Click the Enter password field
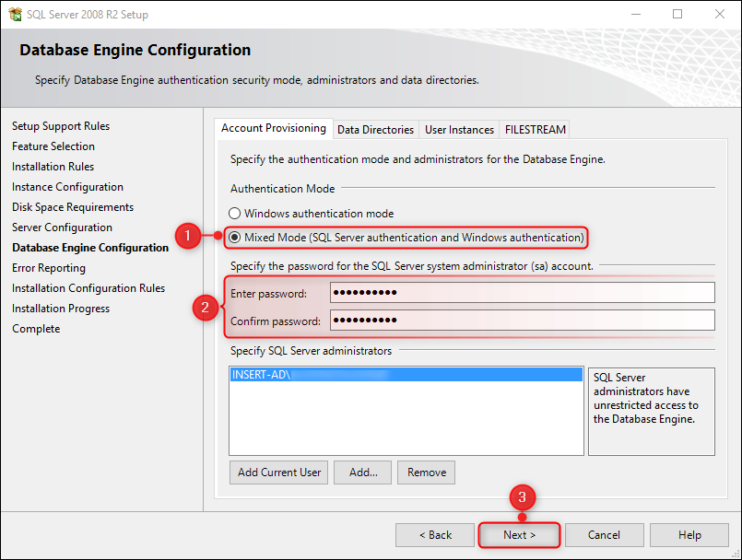Screen dimensions: 742x560 523,293
